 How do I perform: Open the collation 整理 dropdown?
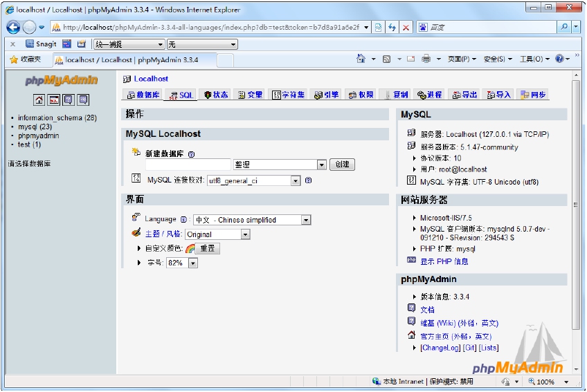(x=280, y=165)
